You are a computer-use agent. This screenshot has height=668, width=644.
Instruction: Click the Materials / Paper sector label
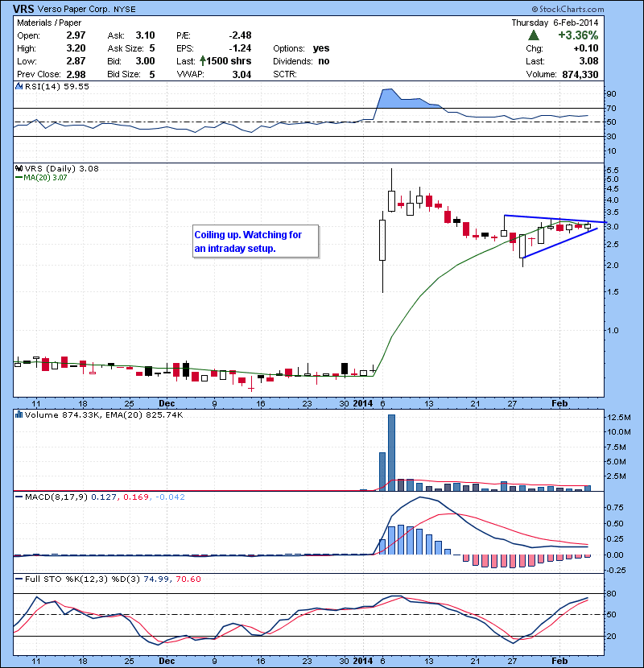pos(49,23)
